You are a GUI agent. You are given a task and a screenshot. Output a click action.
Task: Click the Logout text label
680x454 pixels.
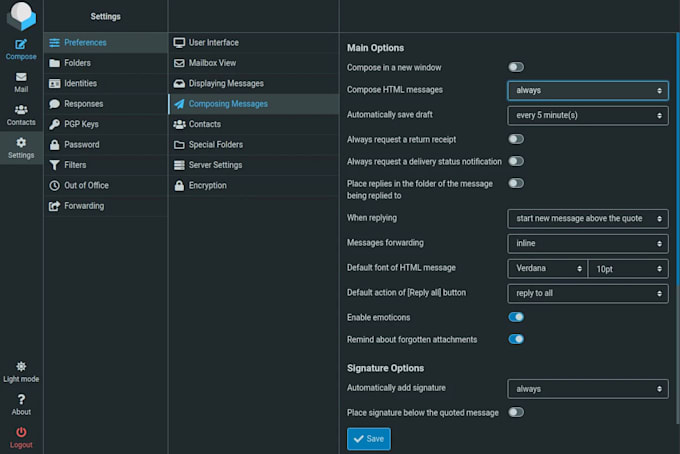coord(21,445)
